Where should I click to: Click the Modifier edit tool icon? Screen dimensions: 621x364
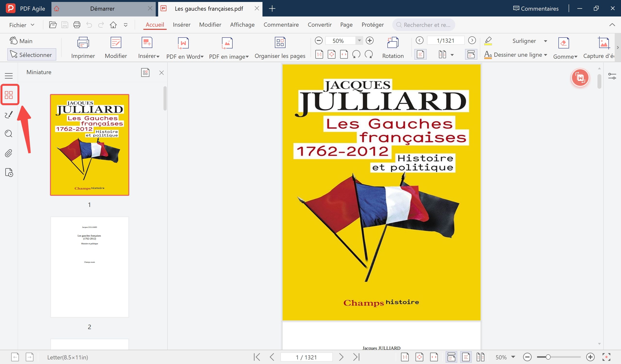[x=116, y=43]
